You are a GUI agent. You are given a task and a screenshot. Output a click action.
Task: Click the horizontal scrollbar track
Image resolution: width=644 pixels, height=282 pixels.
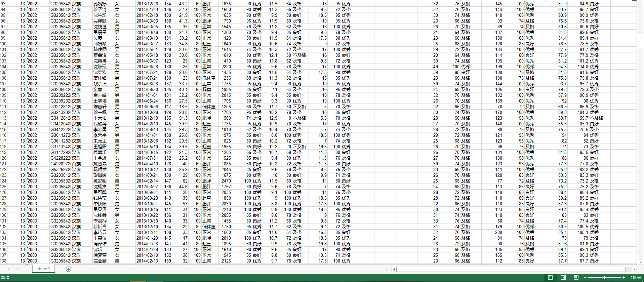coord(511,269)
